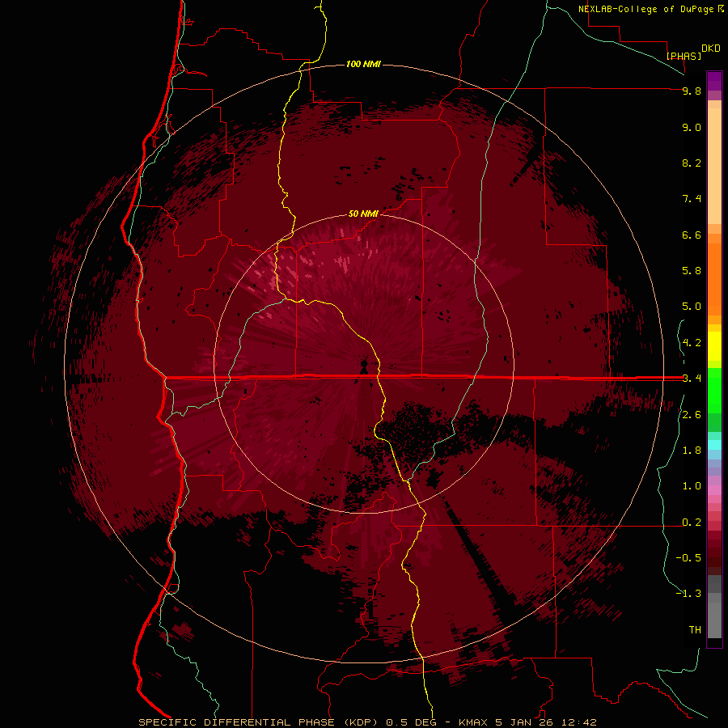Click the cyan segment of the color bar

pyautogui.click(x=714, y=445)
